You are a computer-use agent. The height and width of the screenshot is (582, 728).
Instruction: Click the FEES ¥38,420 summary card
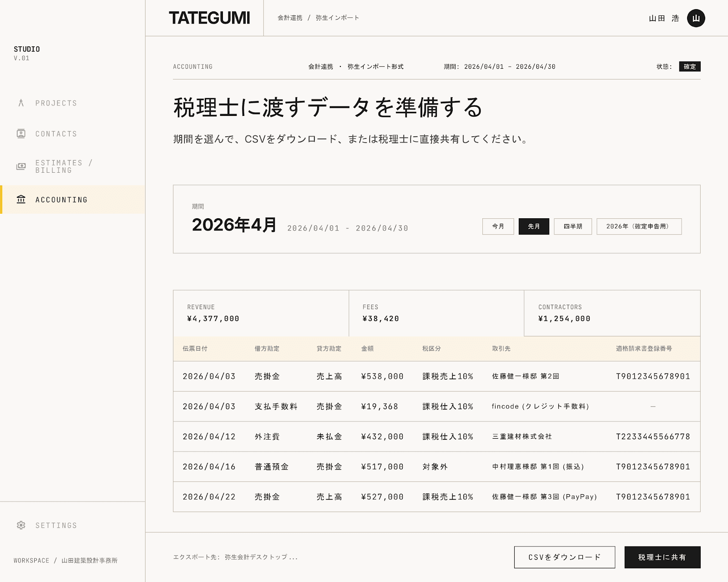point(436,313)
